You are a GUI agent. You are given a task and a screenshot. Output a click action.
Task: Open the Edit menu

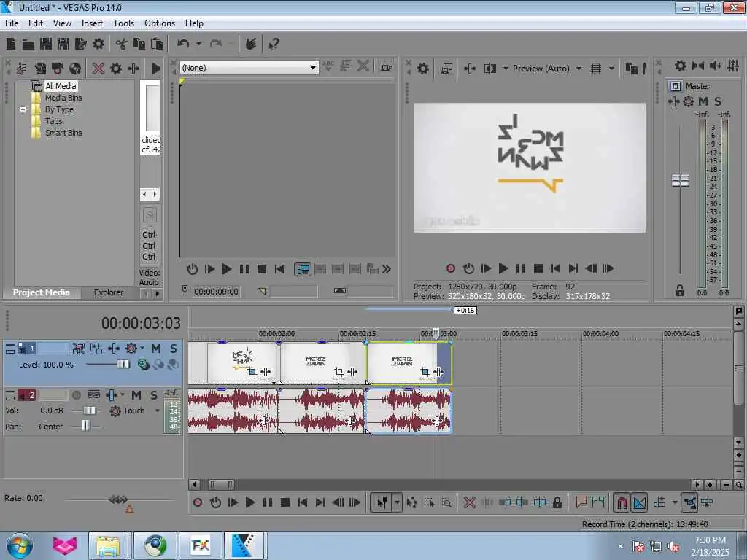[36, 23]
